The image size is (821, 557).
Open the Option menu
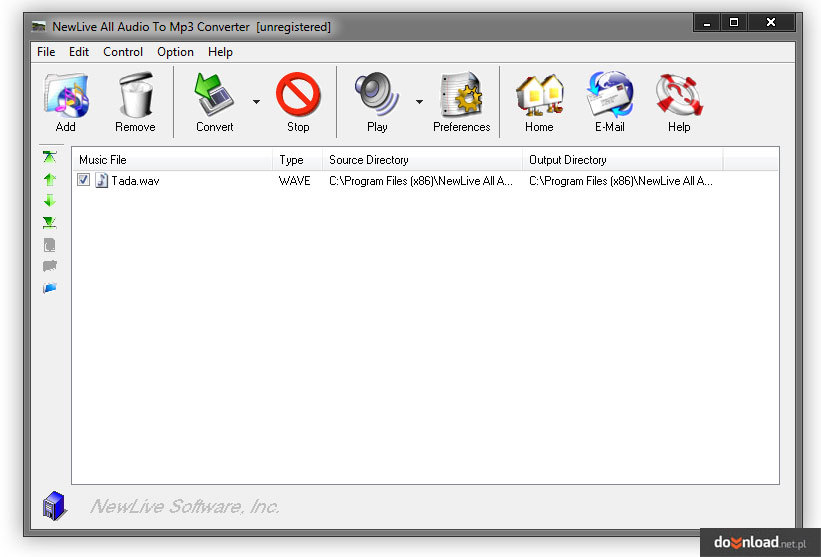point(175,52)
